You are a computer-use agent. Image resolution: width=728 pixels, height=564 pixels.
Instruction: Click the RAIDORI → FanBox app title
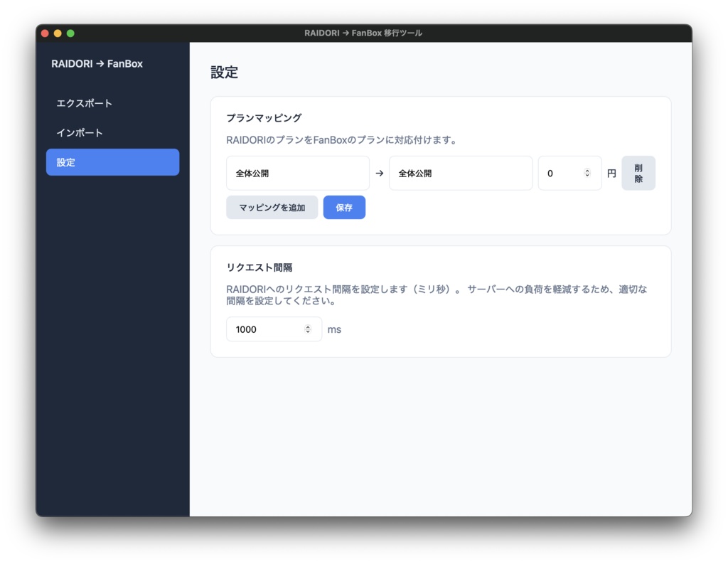96,64
